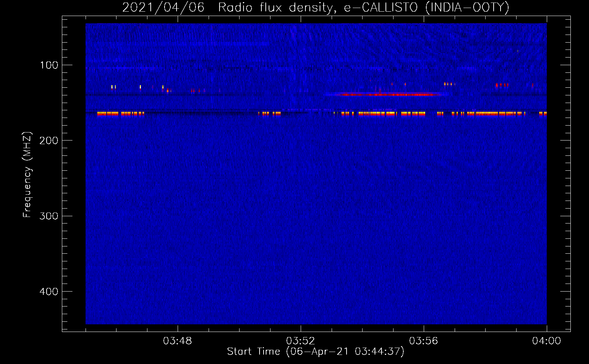Click the 03:52 time tick label
589x364 pixels.
[301, 341]
